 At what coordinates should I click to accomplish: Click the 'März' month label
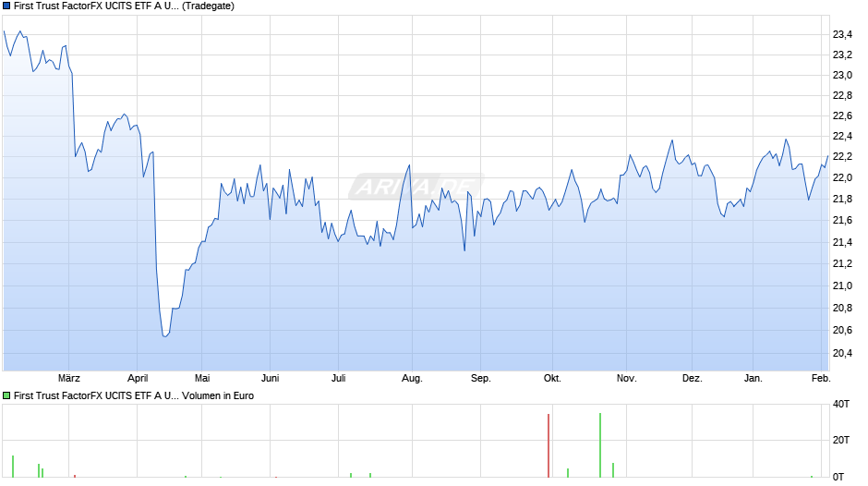pos(69,379)
